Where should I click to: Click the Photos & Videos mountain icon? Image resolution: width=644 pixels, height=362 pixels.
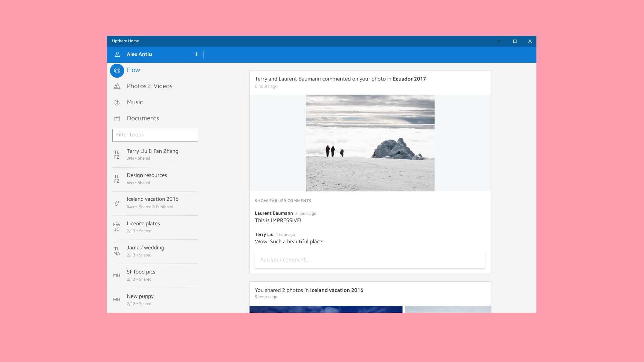pyautogui.click(x=117, y=86)
